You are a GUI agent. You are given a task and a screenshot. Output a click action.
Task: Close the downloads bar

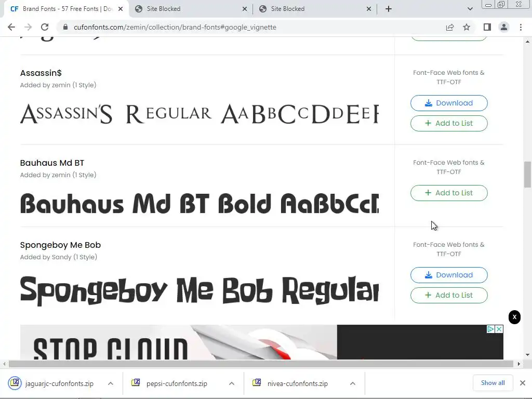tap(523, 383)
